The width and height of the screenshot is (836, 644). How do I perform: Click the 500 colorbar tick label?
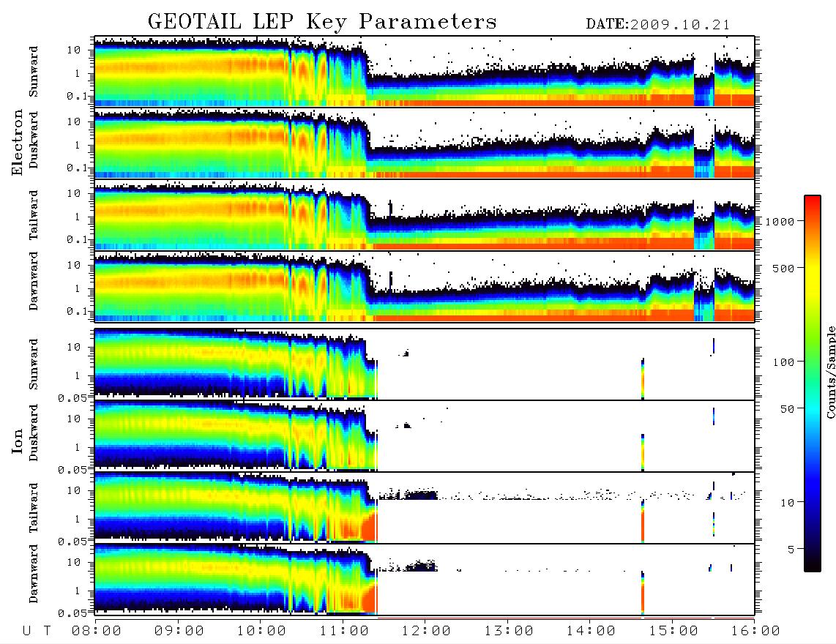click(x=783, y=268)
